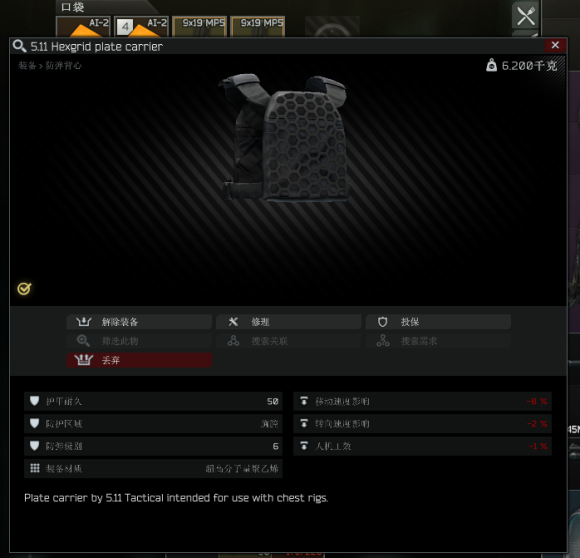Click the magnifier icon beside the item title
Screen dimensions: 580x558
click(19, 46)
